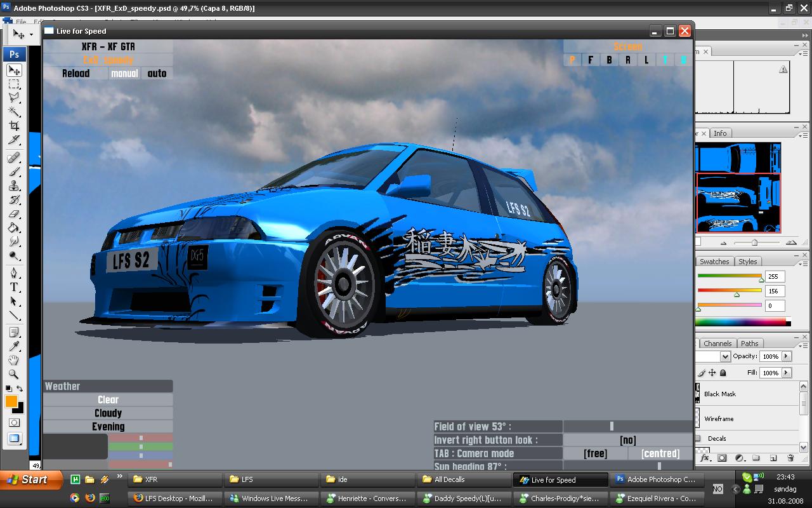Choose [centred] camera mode
The image size is (812, 508).
(x=660, y=453)
